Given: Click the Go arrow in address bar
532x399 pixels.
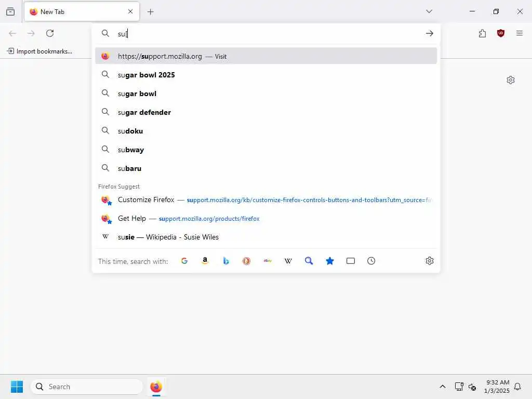Looking at the screenshot, I should coord(430,33).
